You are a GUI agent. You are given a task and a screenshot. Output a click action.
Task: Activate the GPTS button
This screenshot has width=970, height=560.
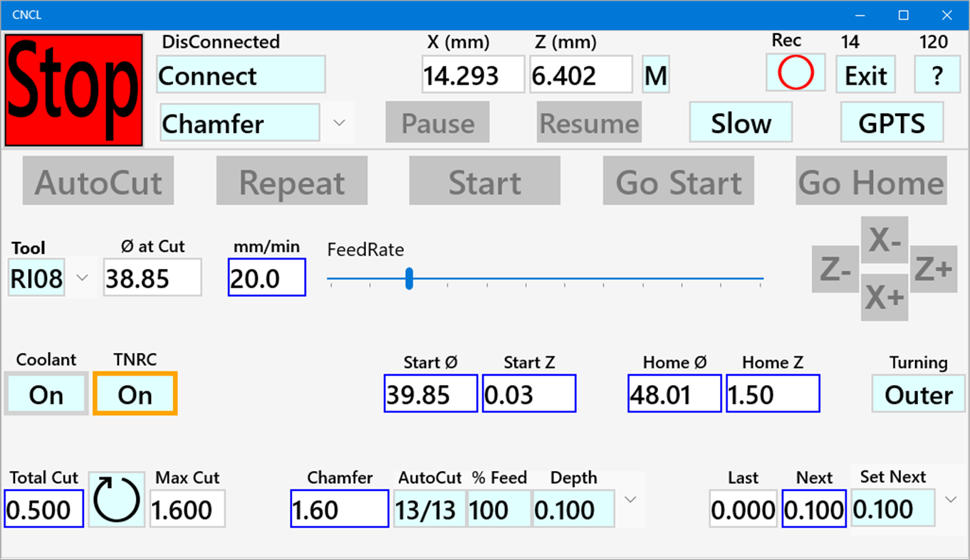click(x=892, y=122)
